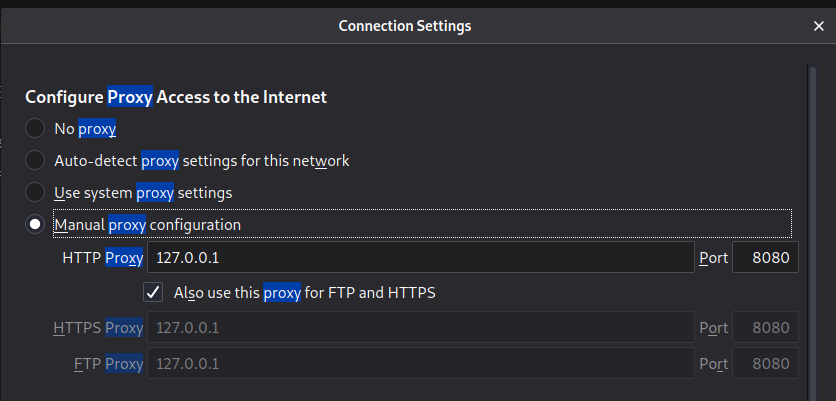Toggle Also use this proxy for FTP and HTTPS

point(153,293)
